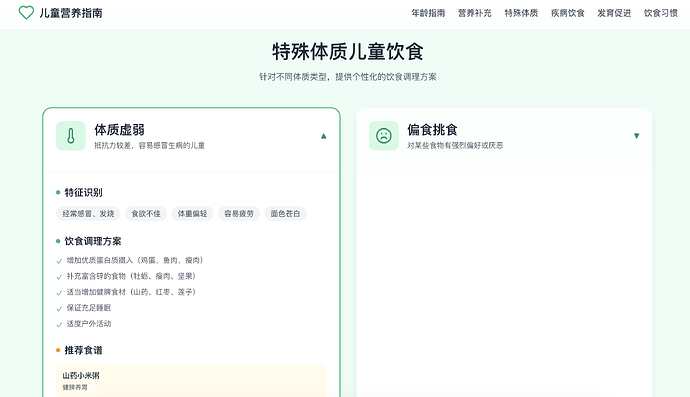Click the 特征识别 section heading

pos(84,192)
